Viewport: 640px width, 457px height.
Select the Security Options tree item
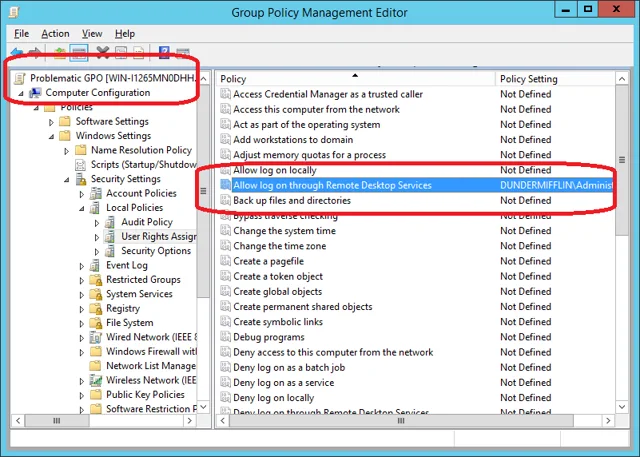pyautogui.click(x=156, y=251)
